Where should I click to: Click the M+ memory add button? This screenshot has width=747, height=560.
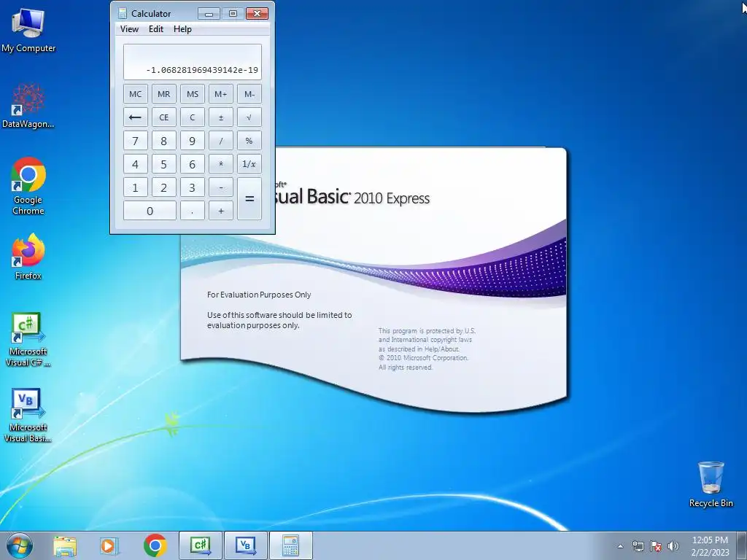click(x=220, y=94)
